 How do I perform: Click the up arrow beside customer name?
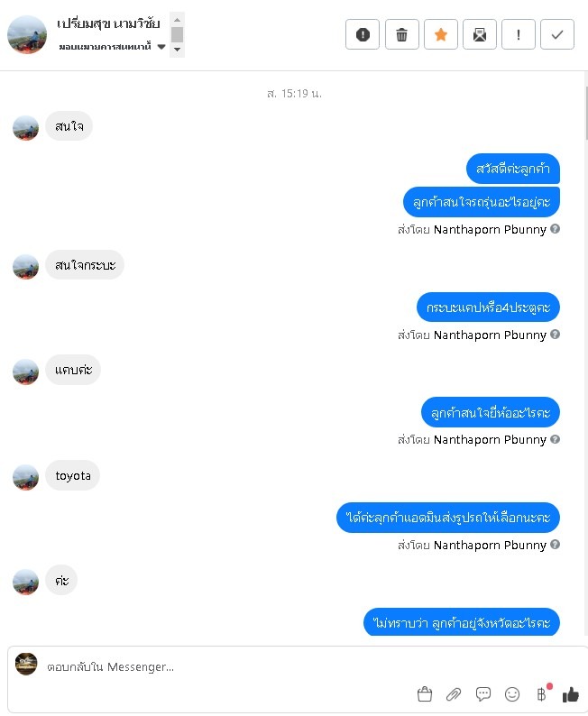[177, 20]
